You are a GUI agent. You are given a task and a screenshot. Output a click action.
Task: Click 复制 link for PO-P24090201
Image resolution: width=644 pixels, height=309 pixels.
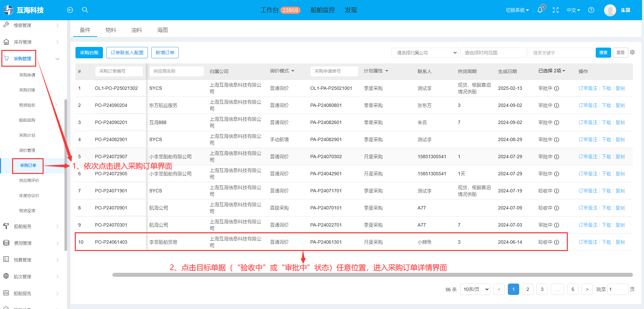coord(620,123)
